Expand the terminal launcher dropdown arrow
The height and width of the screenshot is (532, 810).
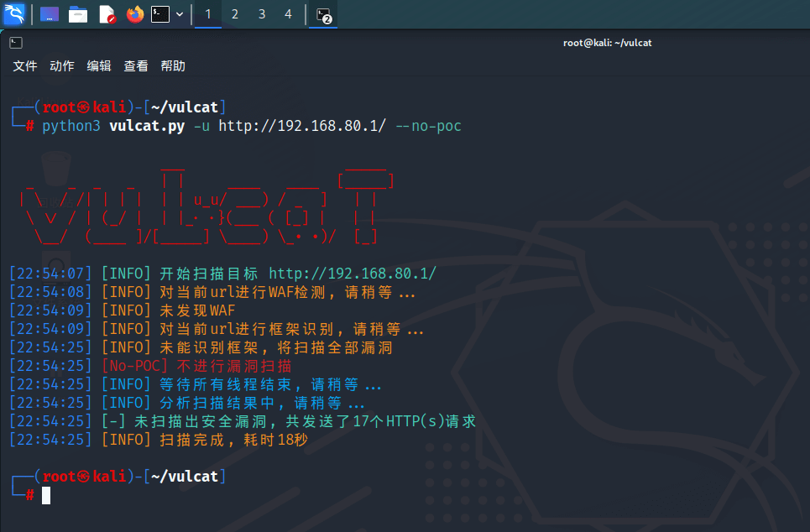[180, 14]
